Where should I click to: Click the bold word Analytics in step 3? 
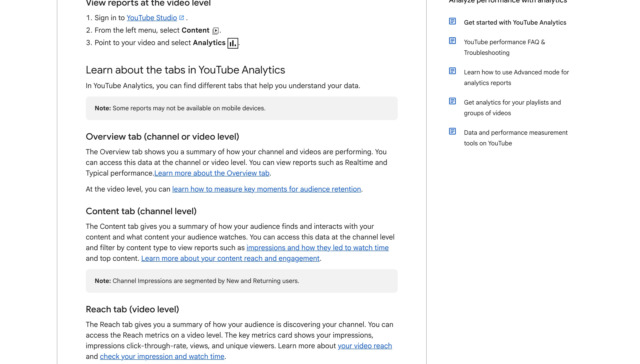209,43
